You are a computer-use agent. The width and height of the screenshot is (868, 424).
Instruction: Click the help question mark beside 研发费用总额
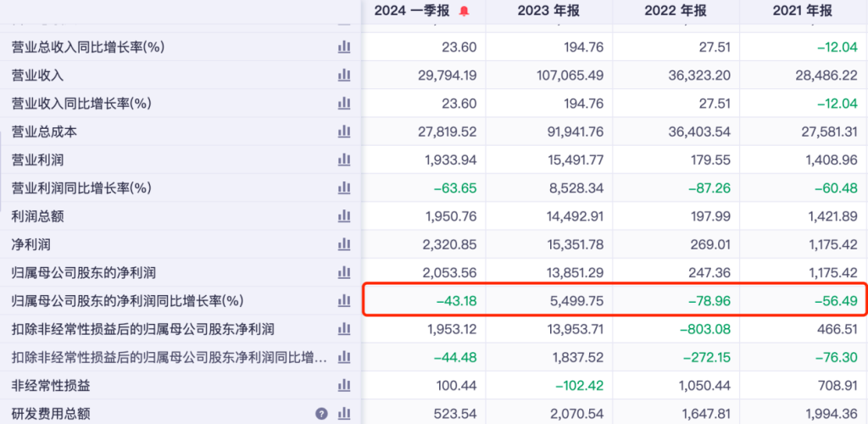[x=321, y=414]
